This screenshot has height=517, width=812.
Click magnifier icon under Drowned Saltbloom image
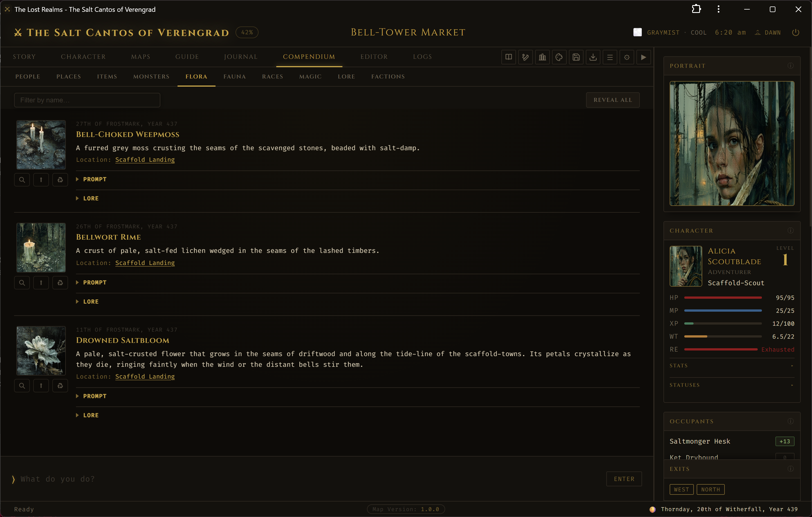coord(22,386)
